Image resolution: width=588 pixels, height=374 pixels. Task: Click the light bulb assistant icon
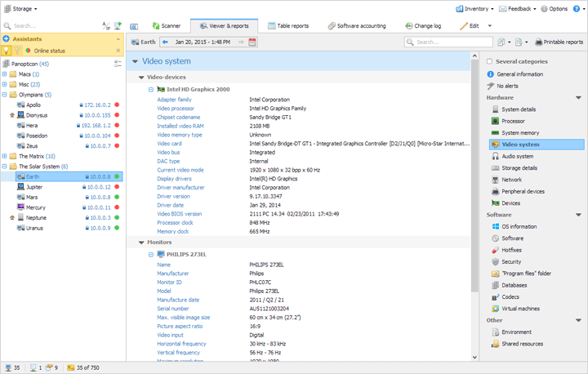pos(7,51)
